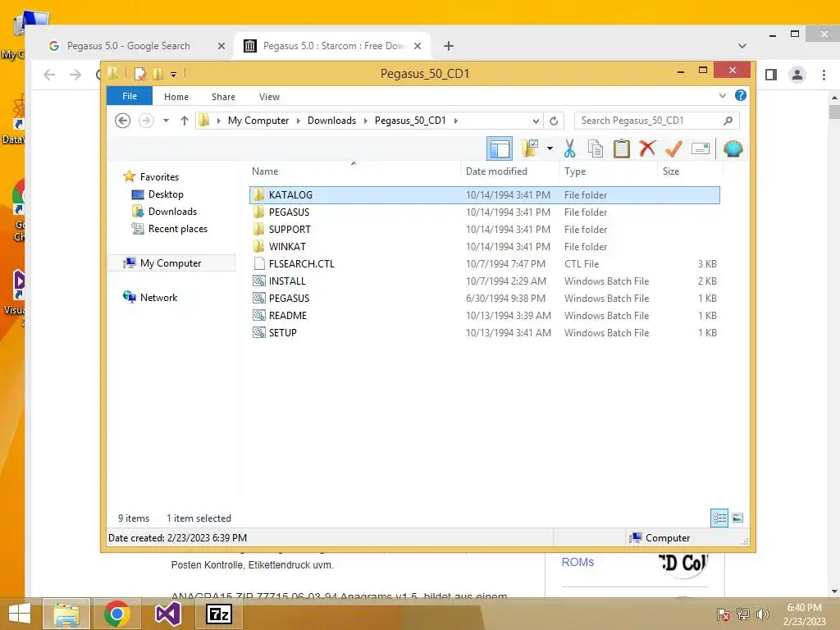Switch to large icons view button
840x630 pixels.
click(737, 518)
